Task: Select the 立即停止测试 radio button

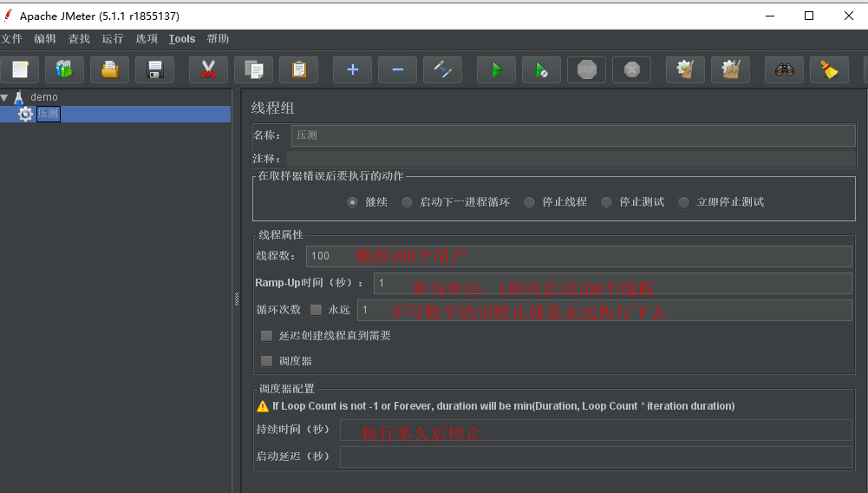Action: pos(683,202)
